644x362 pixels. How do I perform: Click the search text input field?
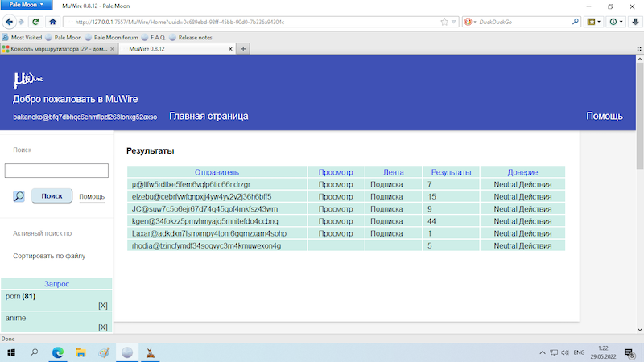56,171
